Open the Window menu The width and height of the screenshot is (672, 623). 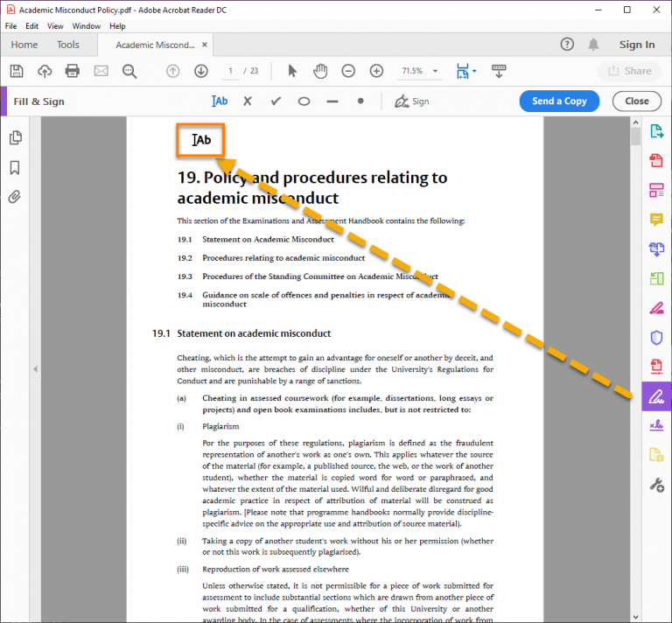point(86,26)
